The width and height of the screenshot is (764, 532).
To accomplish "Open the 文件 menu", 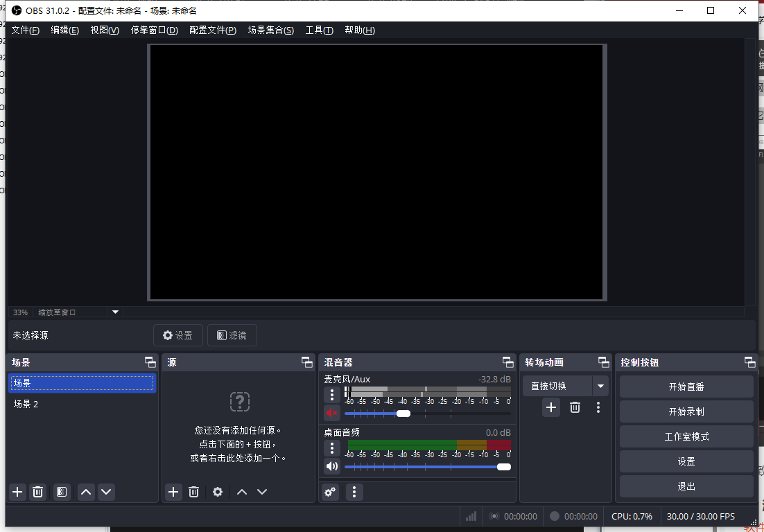I will point(26,30).
